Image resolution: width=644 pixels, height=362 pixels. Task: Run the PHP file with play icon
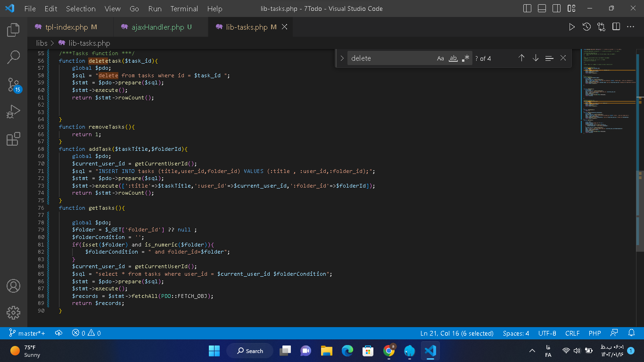[572, 27]
